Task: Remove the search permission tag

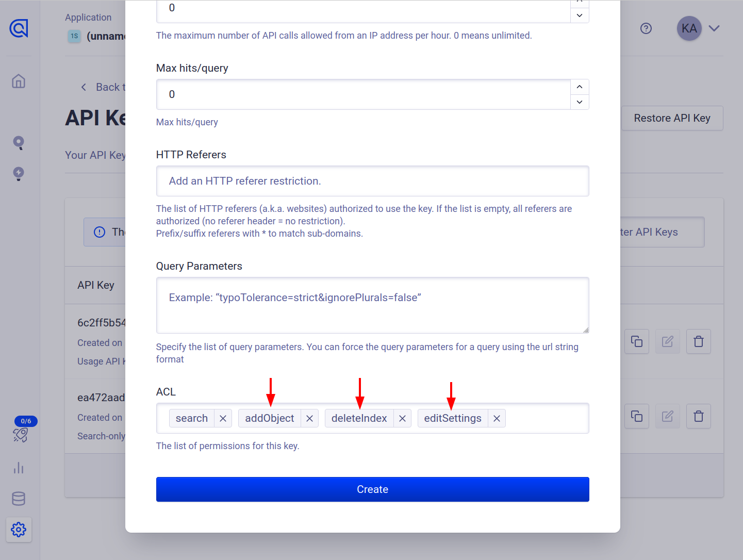Action: (223, 418)
